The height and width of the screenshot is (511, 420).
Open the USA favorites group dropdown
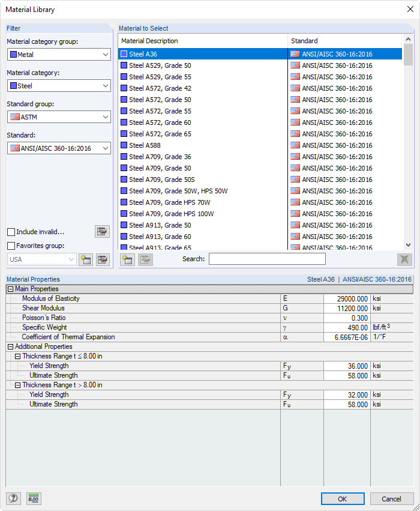point(42,259)
